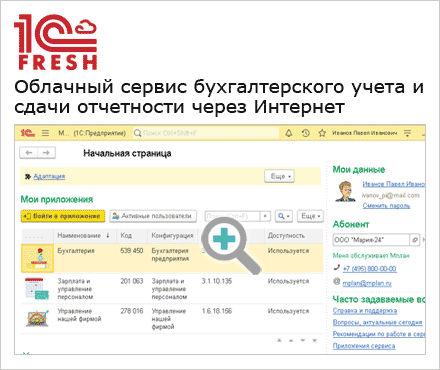Clear the applications search with X button

(x=265, y=216)
